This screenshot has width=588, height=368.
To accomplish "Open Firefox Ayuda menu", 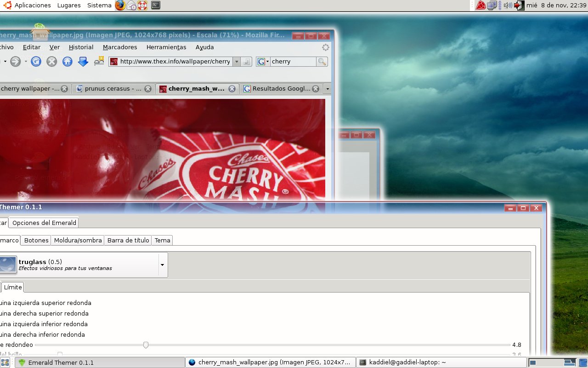I will [x=204, y=47].
